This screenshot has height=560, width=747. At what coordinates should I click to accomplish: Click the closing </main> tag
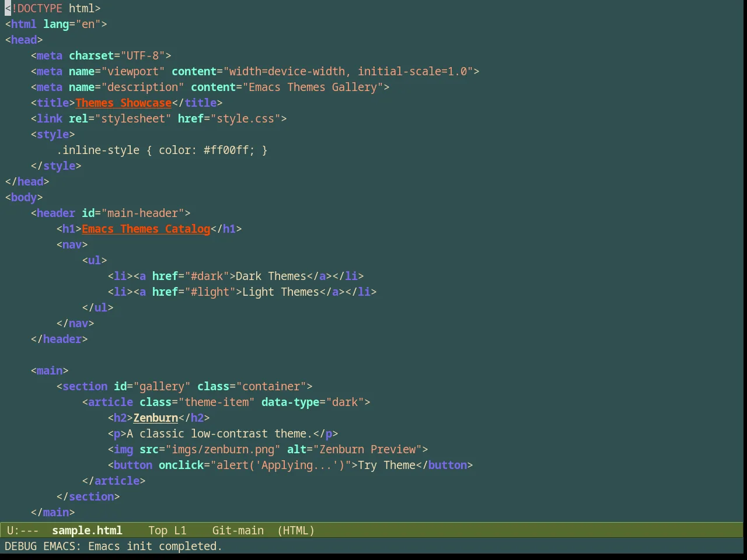pyautogui.click(x=53, y=512)
